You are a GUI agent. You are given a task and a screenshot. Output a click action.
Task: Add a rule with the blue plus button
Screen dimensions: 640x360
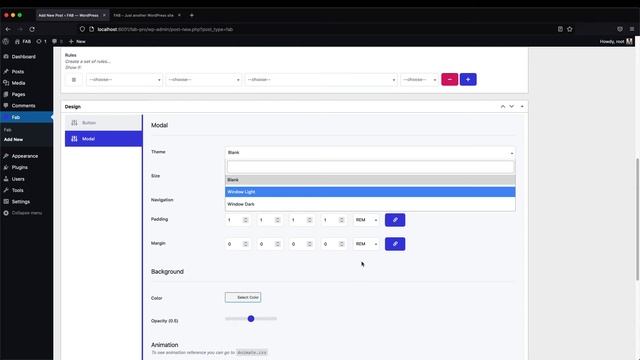[468, 80]
